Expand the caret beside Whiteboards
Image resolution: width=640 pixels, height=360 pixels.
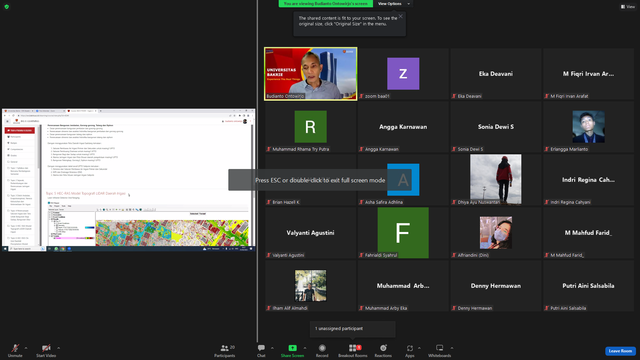tap(452, 348)
